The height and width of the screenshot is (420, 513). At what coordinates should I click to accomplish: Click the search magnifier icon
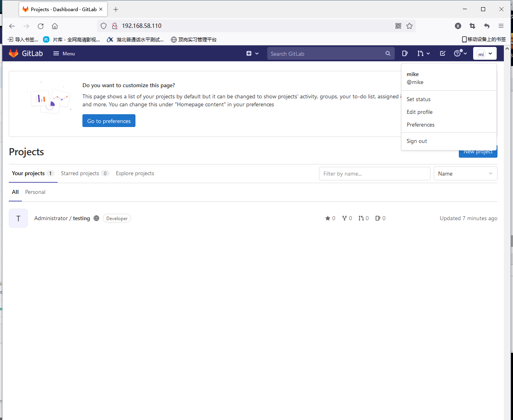[388, 53]
